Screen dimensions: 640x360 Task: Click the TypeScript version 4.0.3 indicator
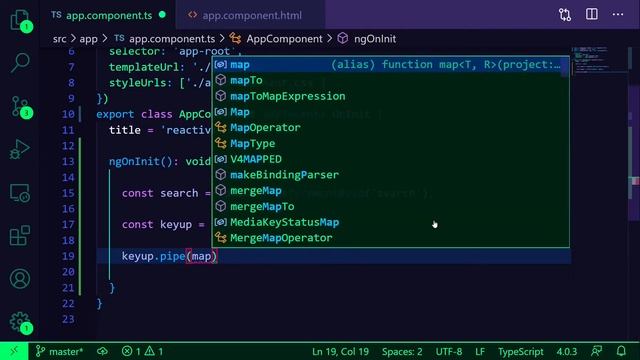567,351
